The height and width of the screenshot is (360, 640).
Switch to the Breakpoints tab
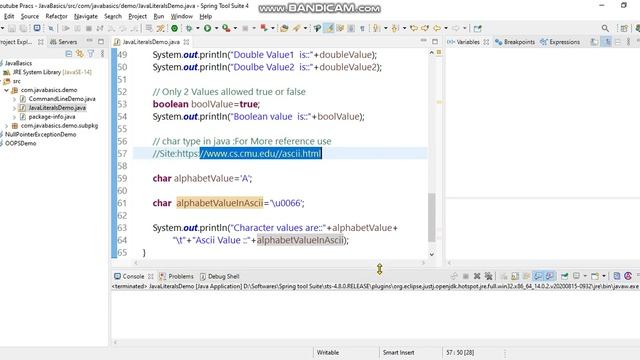(515, 42)
